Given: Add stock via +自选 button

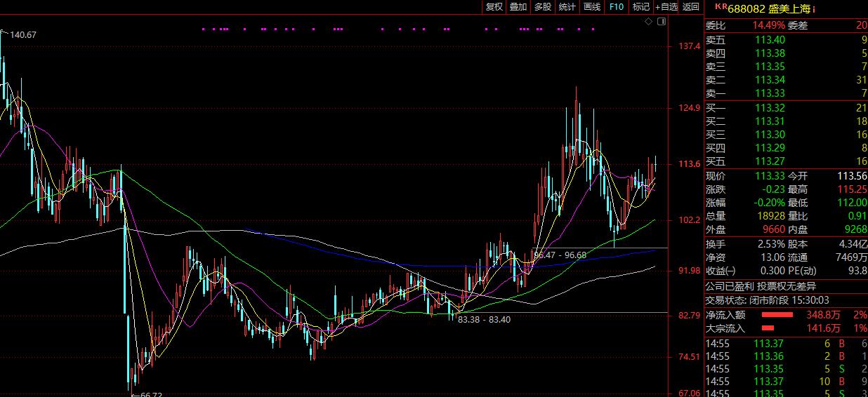Looking at the screenshot, I should pyautogui.click(x=666, y=7).
